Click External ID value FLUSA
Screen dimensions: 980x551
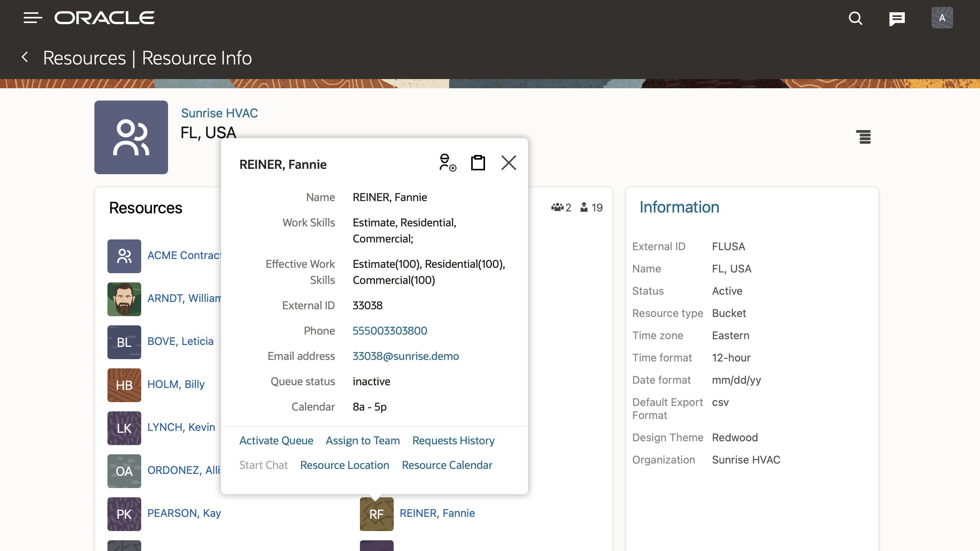(x=729, y=246)
